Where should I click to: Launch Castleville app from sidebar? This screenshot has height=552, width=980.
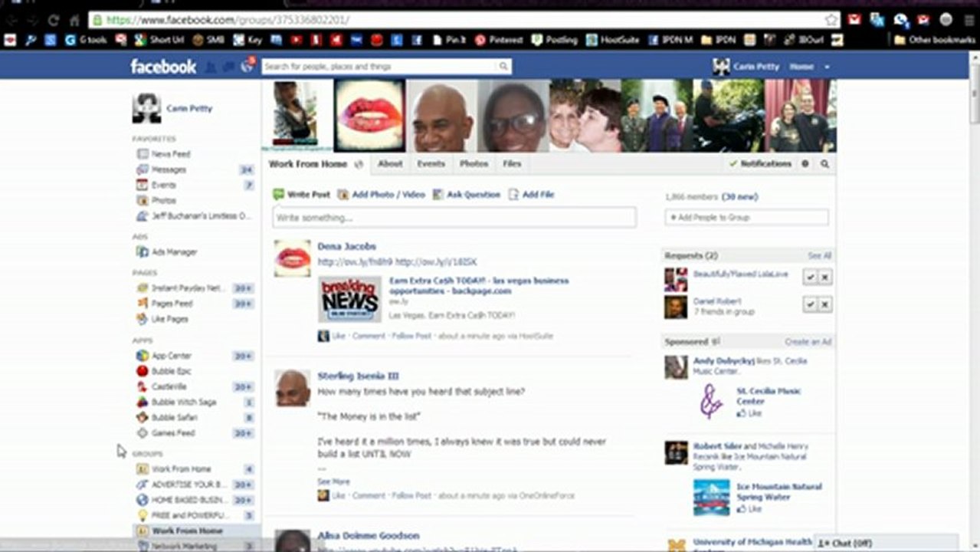(169, 386)
